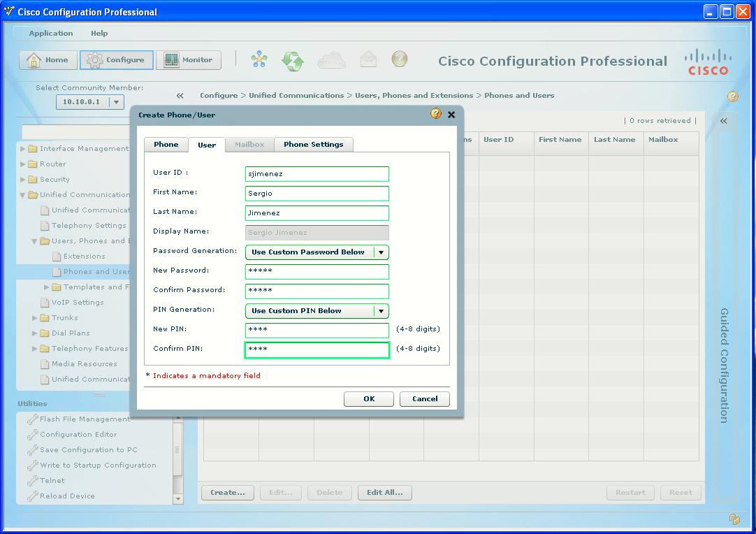Click Cancel in the dialog
The width and height of the screenshot is (756, 534).
(425, 399)
